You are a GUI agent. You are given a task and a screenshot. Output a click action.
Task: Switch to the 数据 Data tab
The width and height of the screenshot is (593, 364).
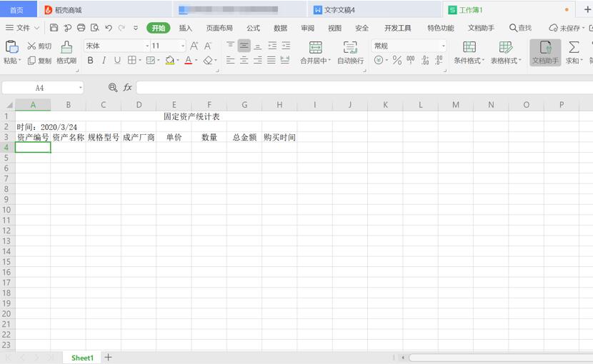coord(280,28)
